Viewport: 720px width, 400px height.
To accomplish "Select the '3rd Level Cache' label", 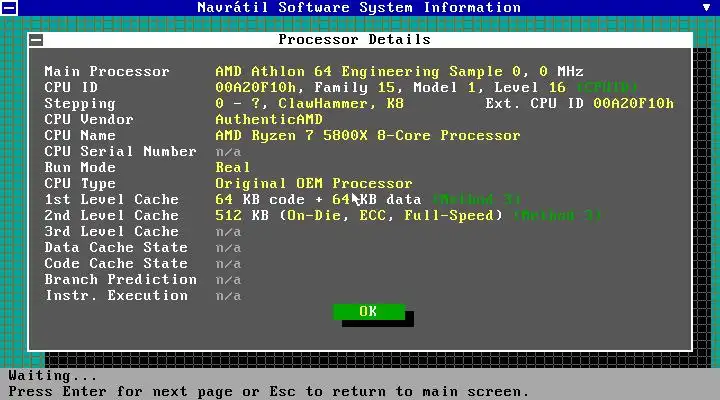I will click(x=111, y=231).
